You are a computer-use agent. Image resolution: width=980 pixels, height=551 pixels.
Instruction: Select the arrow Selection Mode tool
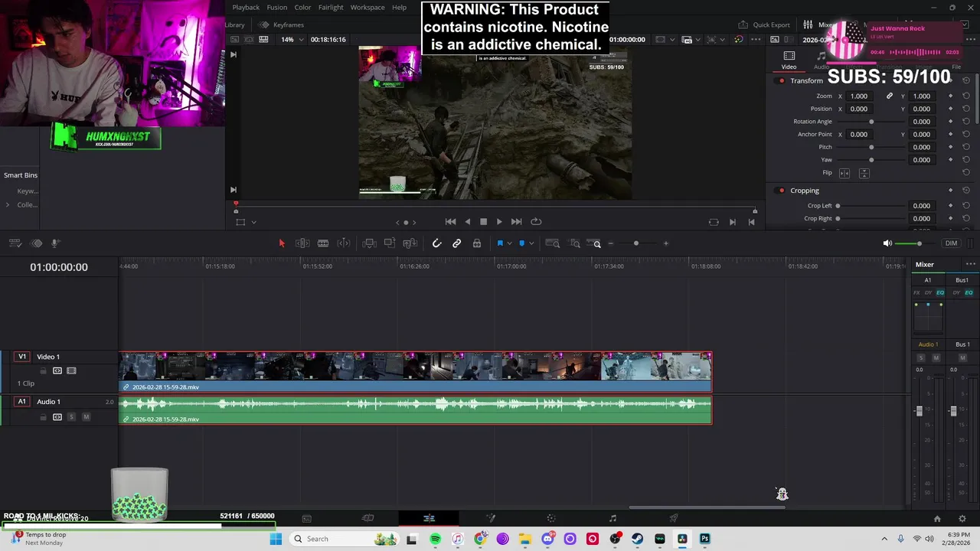tap(281, 243)
